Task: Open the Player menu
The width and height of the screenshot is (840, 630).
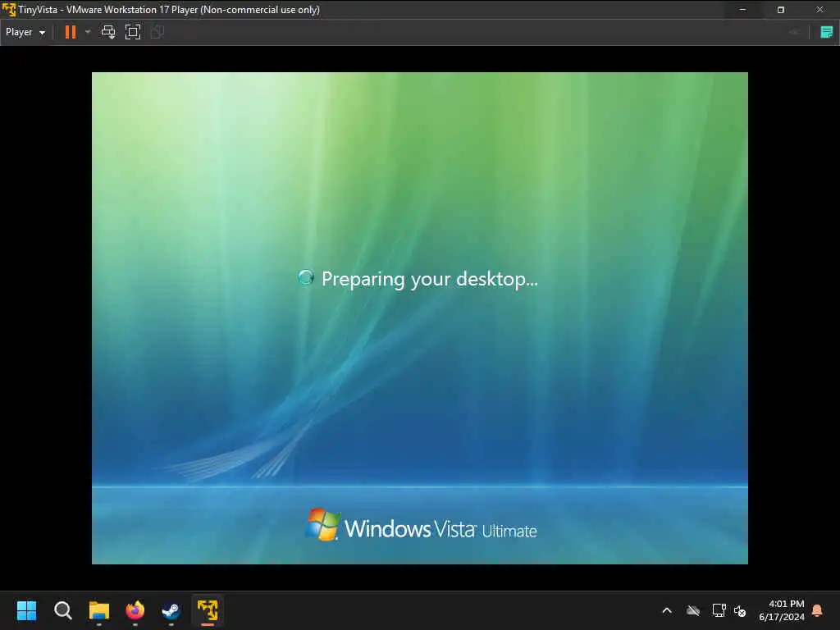Action: point(25,32)
